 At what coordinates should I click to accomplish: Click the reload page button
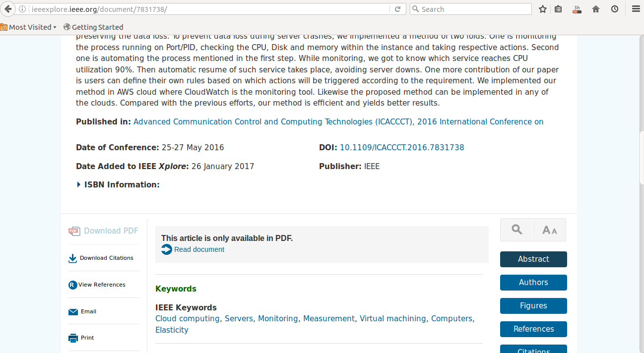(397, 8)
